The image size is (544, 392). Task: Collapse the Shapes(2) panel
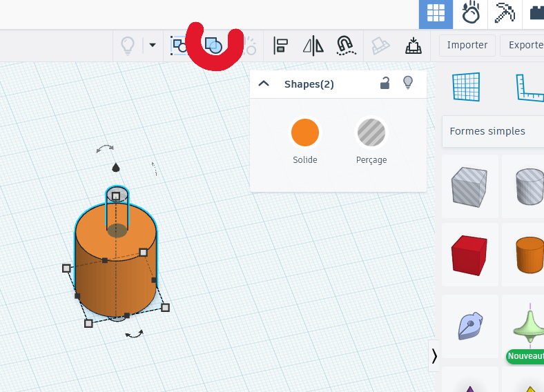[264, 84]
